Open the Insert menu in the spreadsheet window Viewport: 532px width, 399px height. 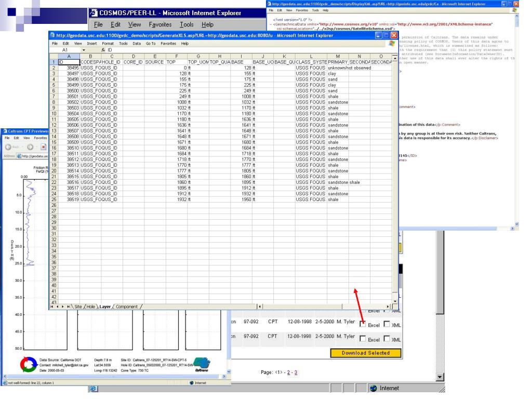point(91,44)
